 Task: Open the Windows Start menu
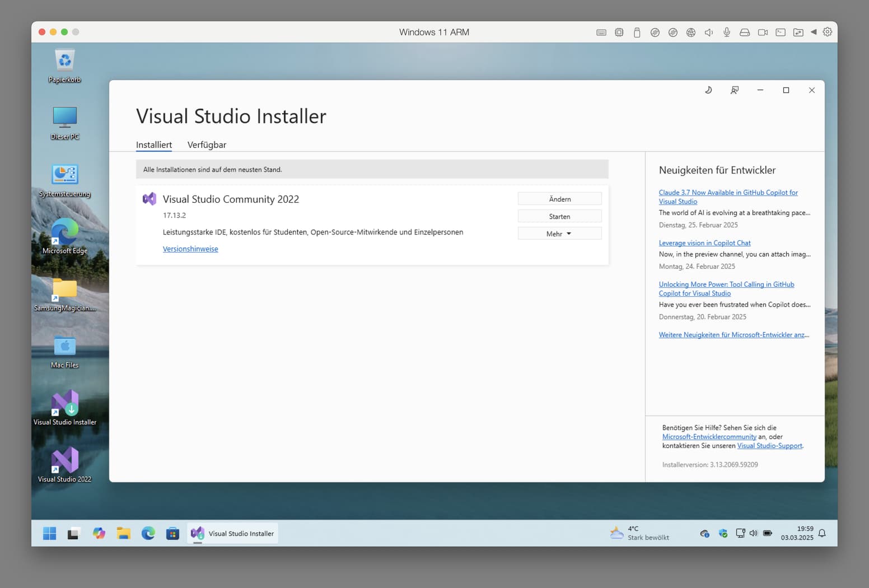pos(49,534)
